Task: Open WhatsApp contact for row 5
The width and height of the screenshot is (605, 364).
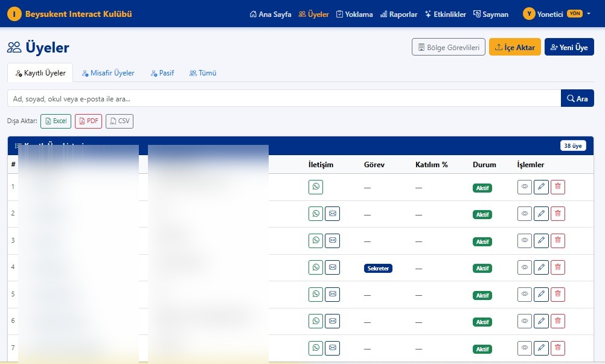Action: pos(316,295)
